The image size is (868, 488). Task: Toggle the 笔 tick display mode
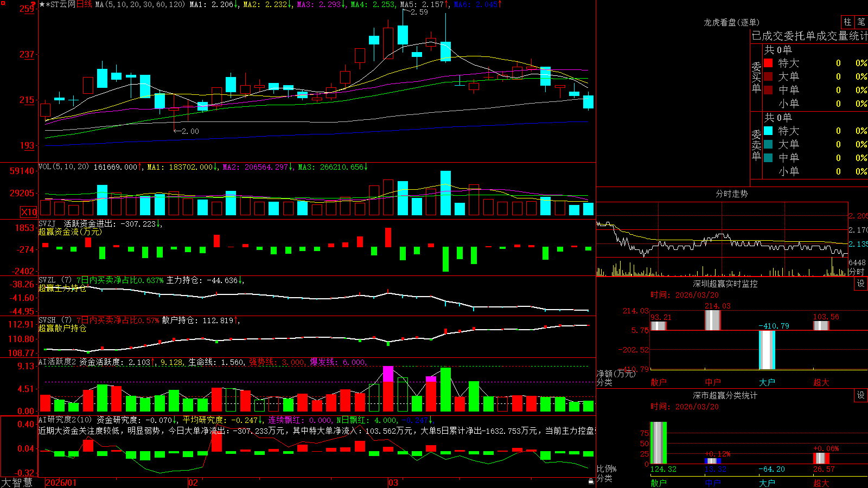click(861, 22)
